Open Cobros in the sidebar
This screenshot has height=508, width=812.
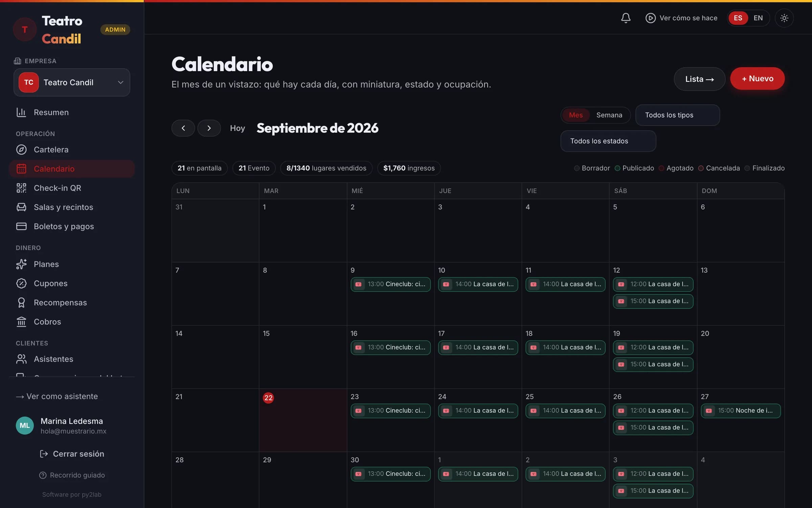pyautogui.click(x=72, y=322)
